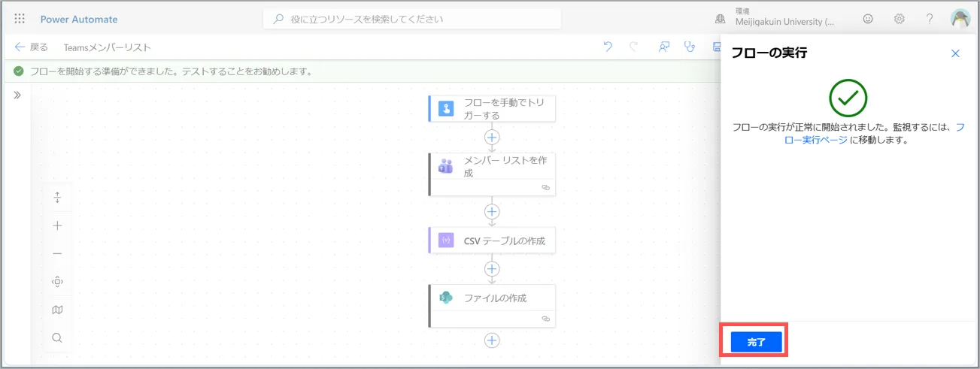Zoom in with the plus canvas control

[x=57, y=225]
